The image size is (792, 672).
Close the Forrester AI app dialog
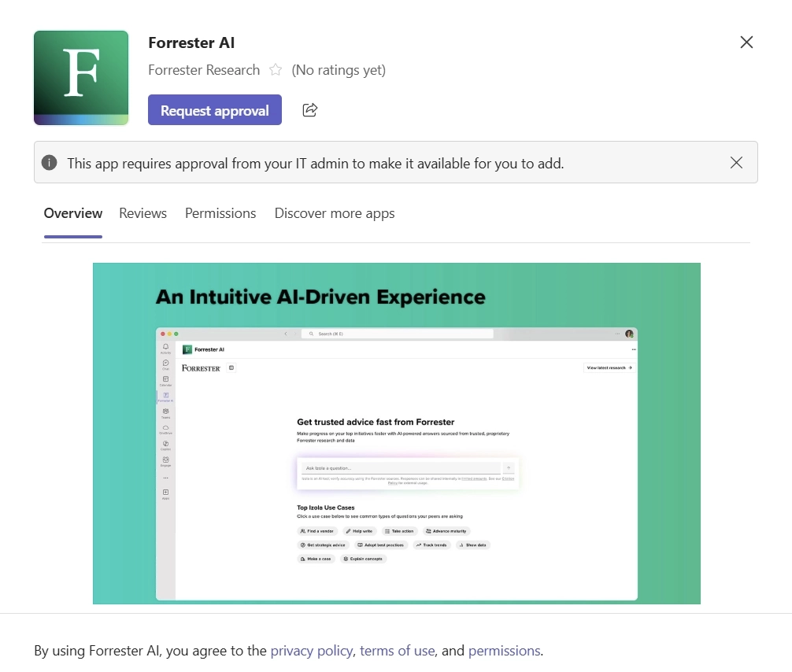point(746,42)
